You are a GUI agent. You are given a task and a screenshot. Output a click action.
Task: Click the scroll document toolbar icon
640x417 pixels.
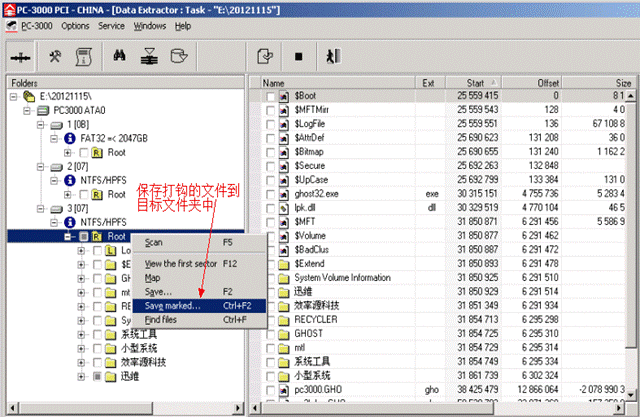click(x=83, y=57)
